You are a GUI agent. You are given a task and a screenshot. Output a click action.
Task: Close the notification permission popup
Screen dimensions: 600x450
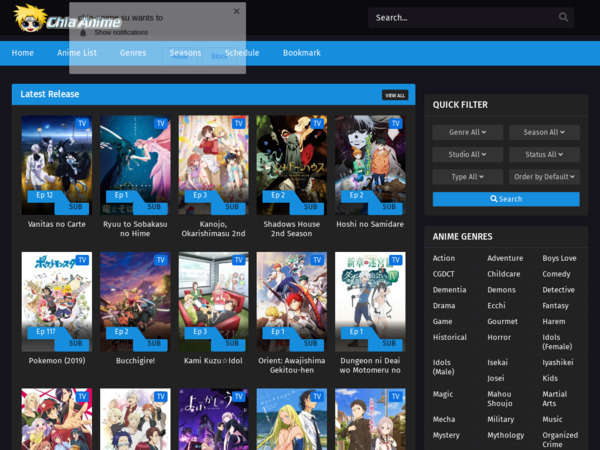(x=236, y=11)
